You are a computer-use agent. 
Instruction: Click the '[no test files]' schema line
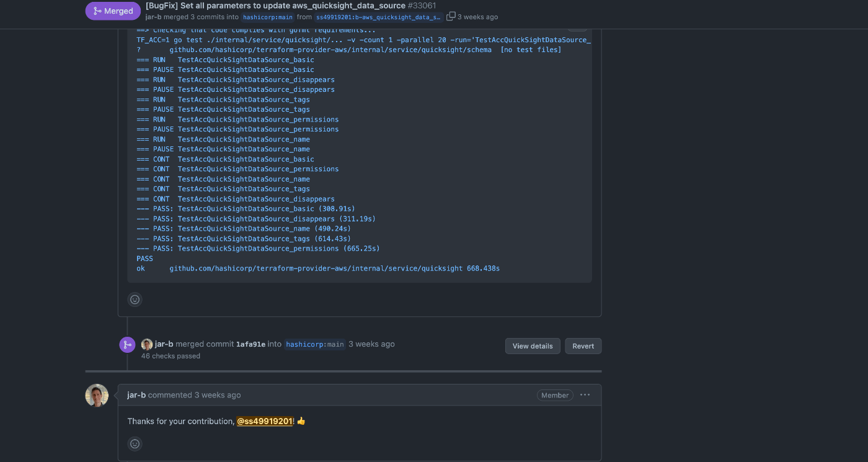click(349, 50)
